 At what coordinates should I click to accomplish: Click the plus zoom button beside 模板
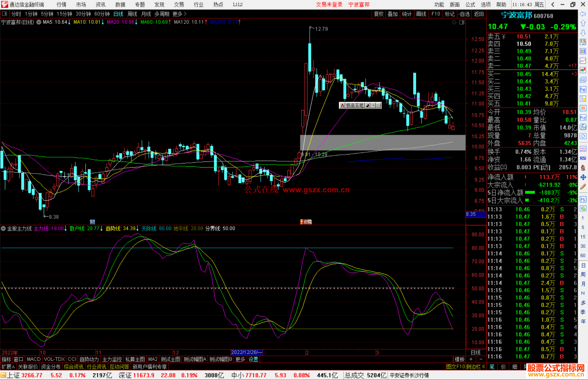471,359
